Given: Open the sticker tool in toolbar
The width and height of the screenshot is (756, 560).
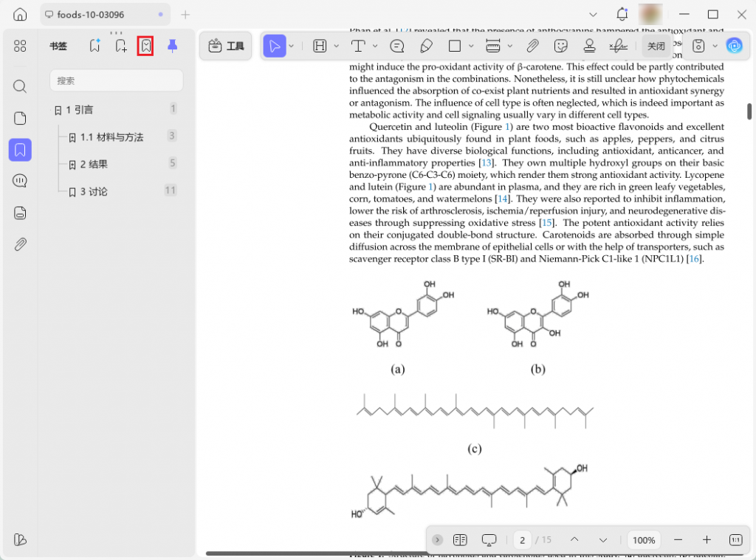Looking at the screenshot, I should point(561,46).
